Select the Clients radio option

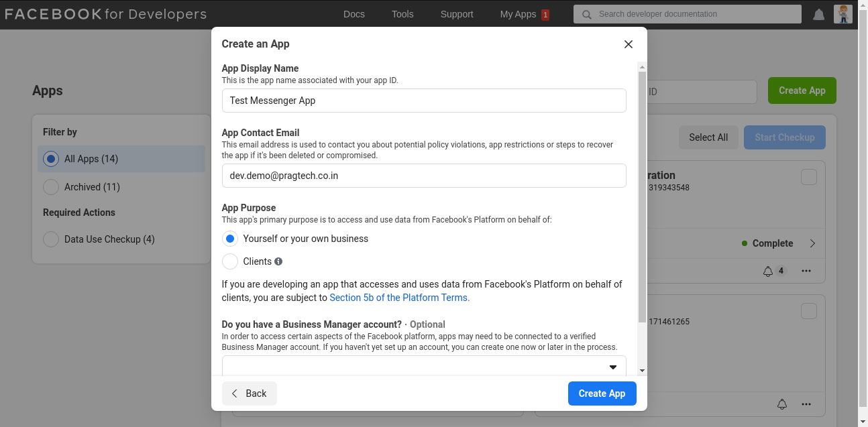(x=230, y=261)
